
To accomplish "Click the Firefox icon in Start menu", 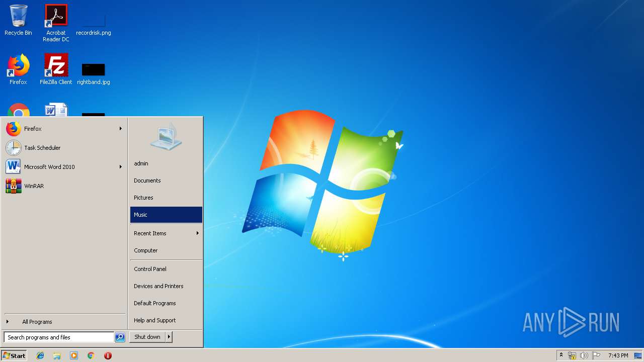I will [x=14, y=129].
